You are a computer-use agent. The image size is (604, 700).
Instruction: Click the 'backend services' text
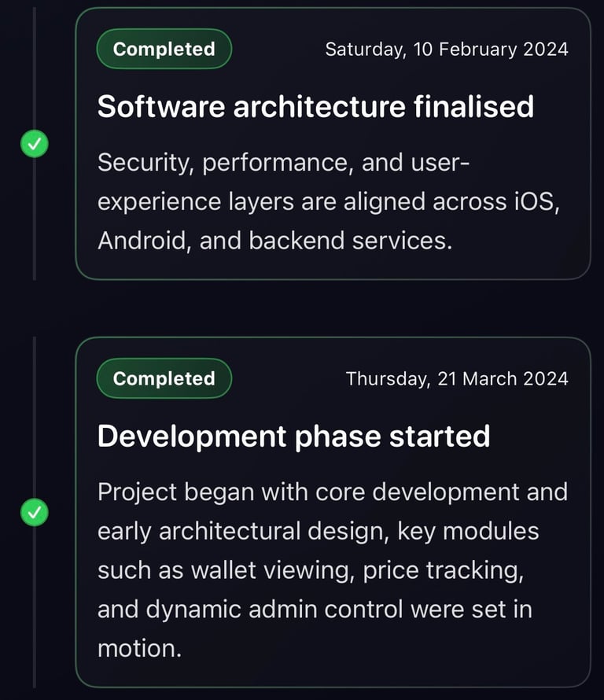[x=350, y=241]
